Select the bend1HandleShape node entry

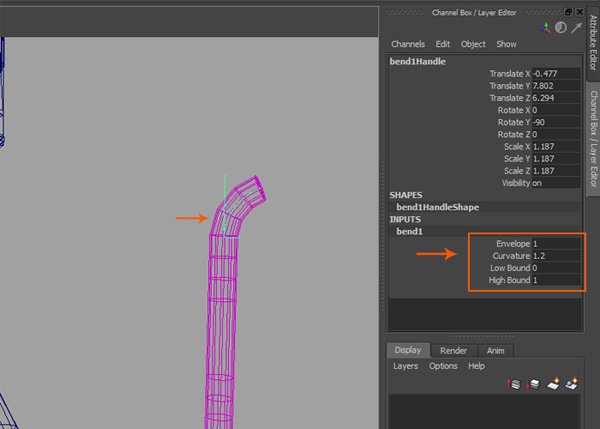437,207
